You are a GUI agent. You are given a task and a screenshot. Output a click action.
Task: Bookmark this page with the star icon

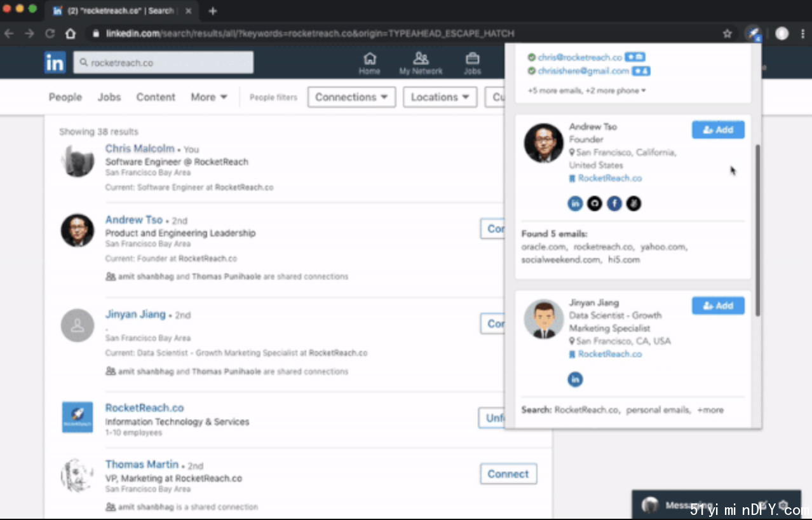click(727, 34)
